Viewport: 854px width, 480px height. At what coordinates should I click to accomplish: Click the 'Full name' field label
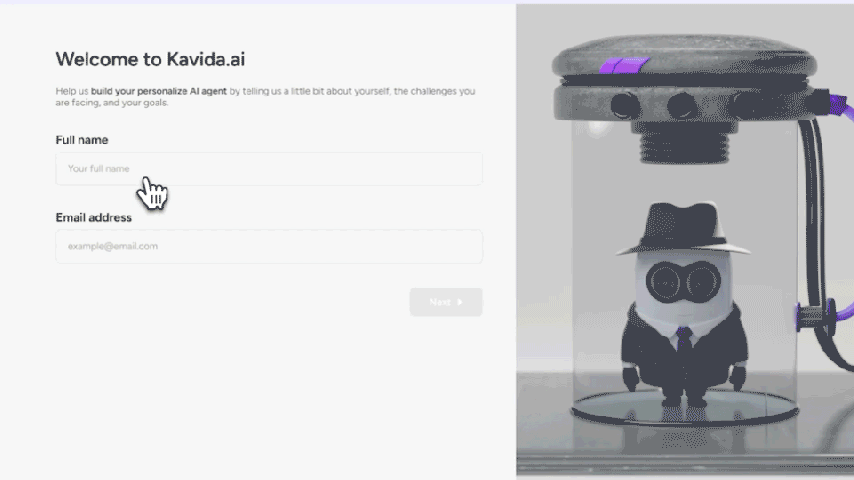click(x=82, y=140)
